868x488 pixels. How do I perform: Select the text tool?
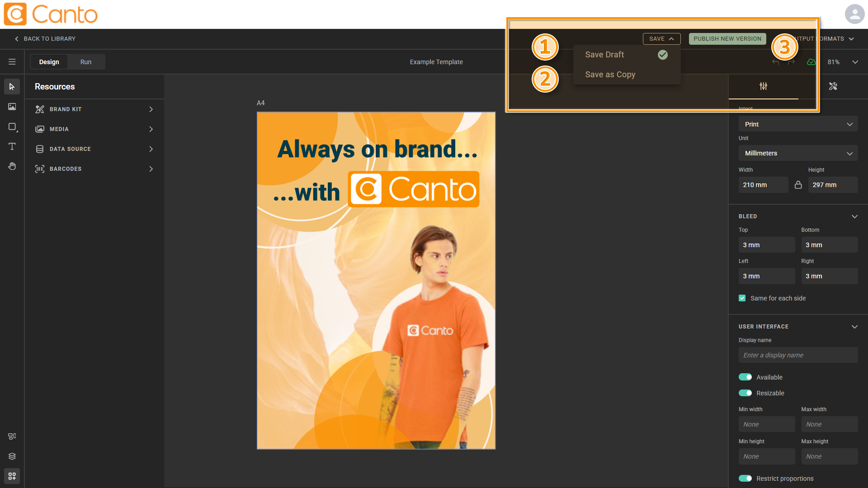[12, 146]
